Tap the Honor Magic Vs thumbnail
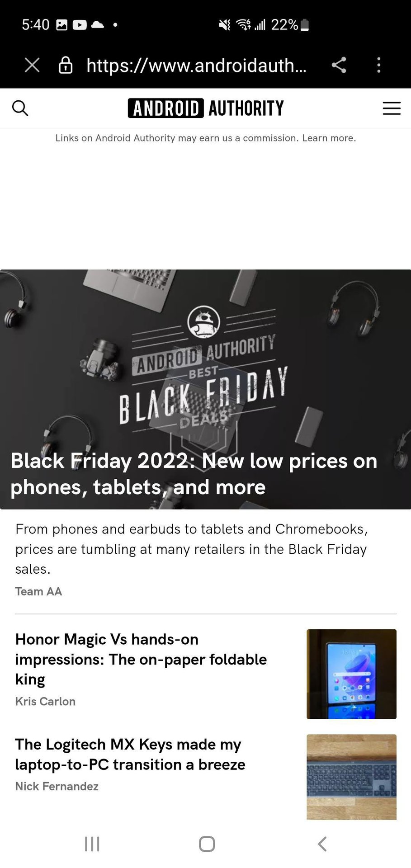Image resolution: width=411 pixels, height=868 pixels. pyautogui.click(x=351, y=674)
